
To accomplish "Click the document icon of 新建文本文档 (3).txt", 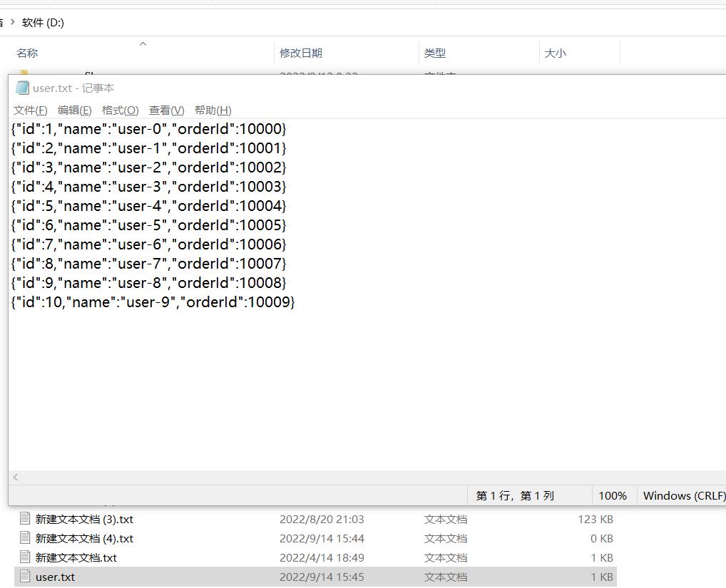I will pyautogui.click(x=24, y=519).
